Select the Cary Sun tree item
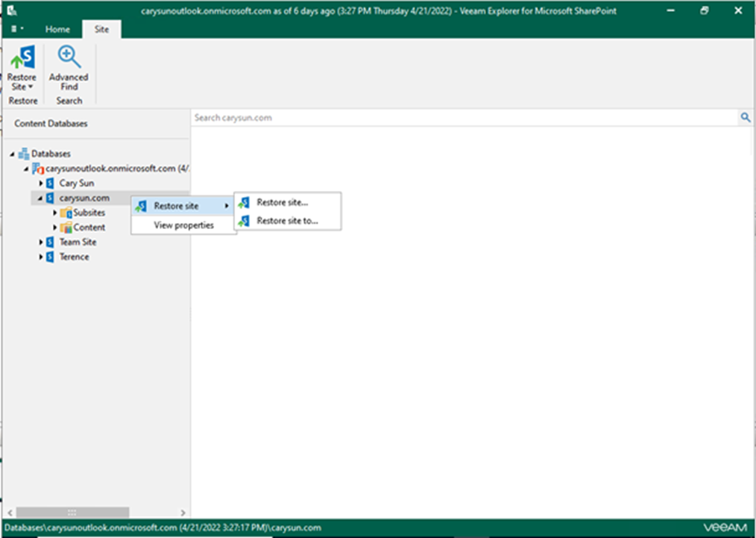This screenshot has width=756, height=538. [x=77, y=183]
